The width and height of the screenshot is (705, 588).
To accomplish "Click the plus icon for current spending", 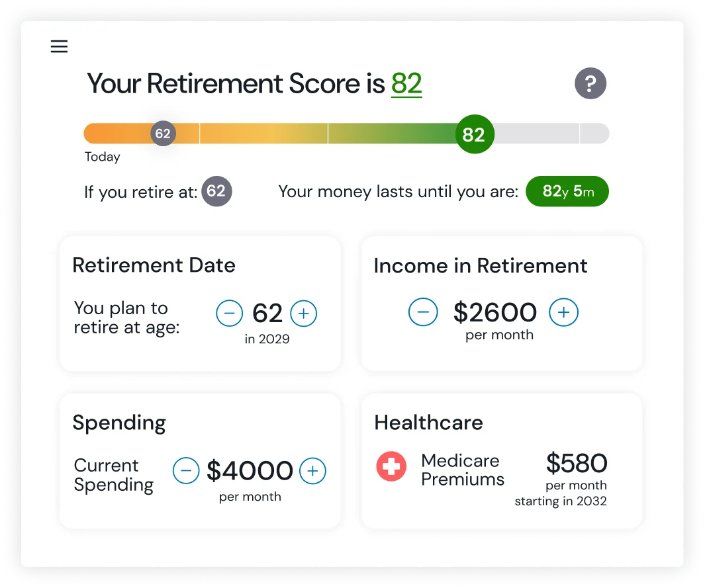I will 312,471.
